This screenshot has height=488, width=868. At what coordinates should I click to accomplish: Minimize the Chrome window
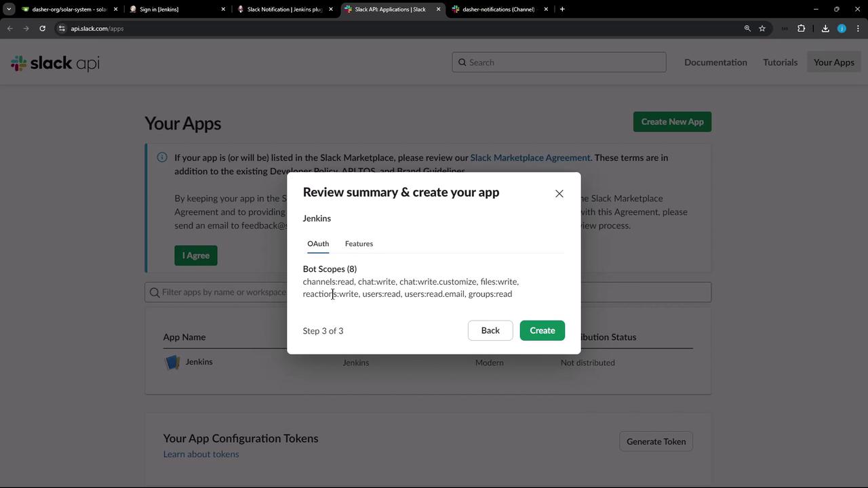pyautogui.click(x=816, y=9)
